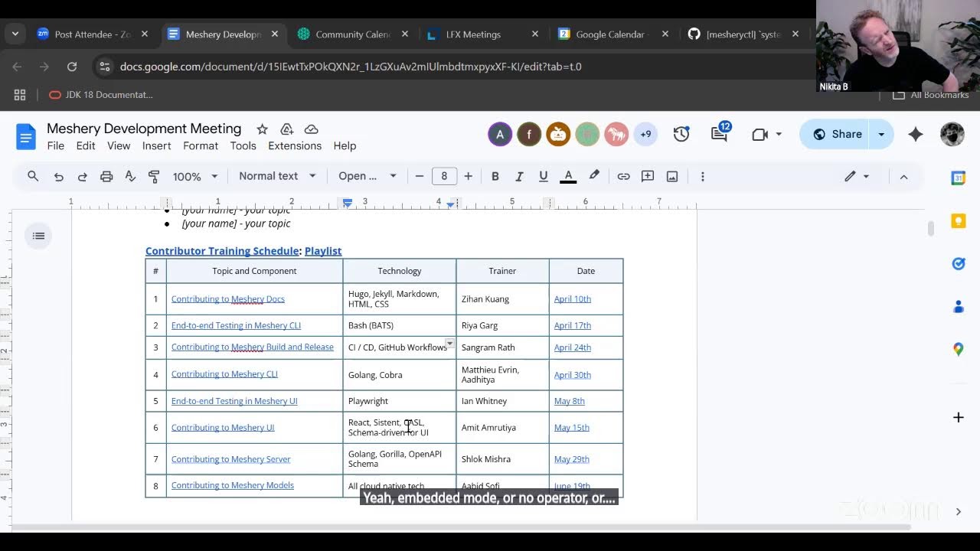The height and width of the screenshot is (551, 980).
Task: Redo the last undone edit
Action: pos(82,176)
